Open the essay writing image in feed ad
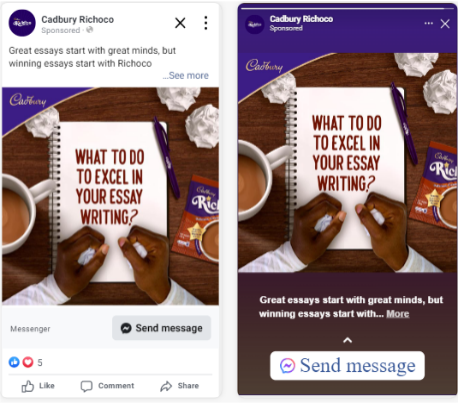The width and height of the screenshot is (458, 403). point(110,196)
